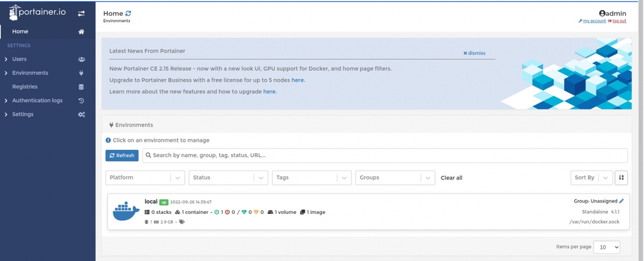Dismiss the Latest News banner
This screenshot has width=644, height=261.
point(474,53)
